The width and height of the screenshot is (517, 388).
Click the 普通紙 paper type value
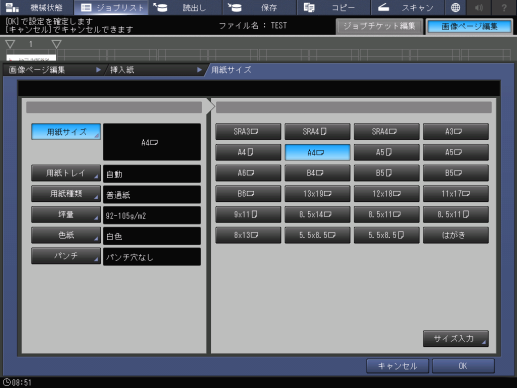click(x=152, y=194)
